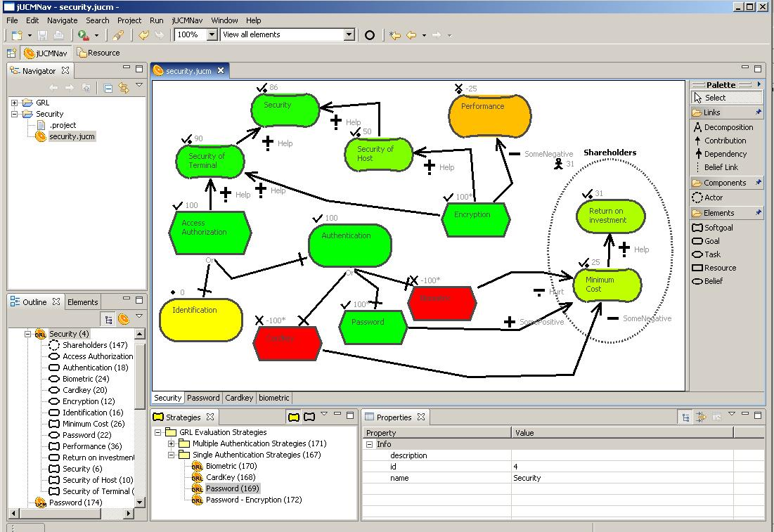Toggle the pin on the Elements drawer
Screen dimensions: 774x532
point(758,213)
